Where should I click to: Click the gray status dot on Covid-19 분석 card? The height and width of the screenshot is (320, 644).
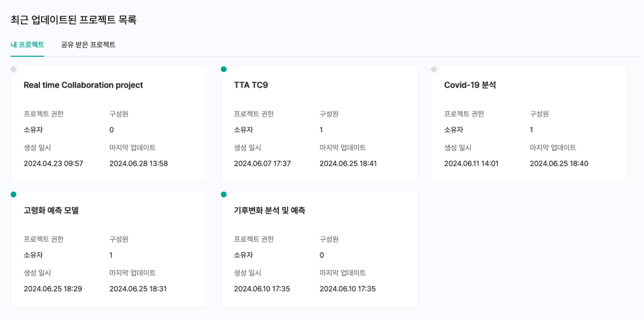[434, 69]
